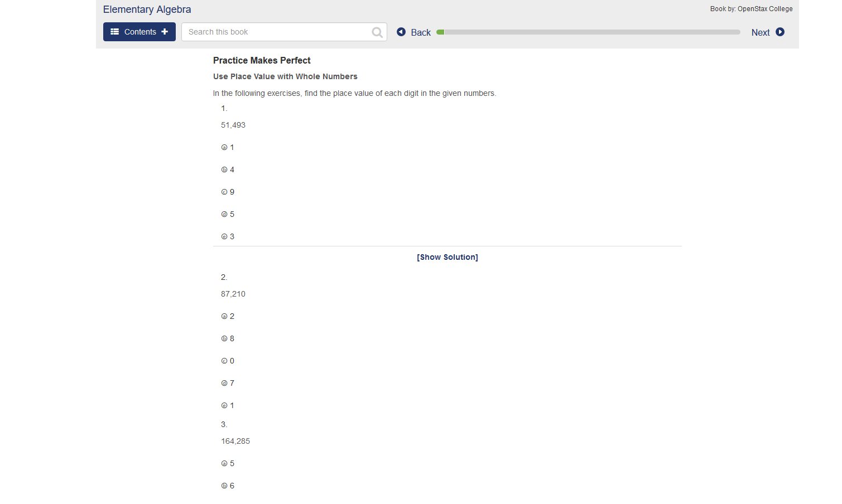
Task: Select answer 0 for question 2
Action: [x=223, y=360]
